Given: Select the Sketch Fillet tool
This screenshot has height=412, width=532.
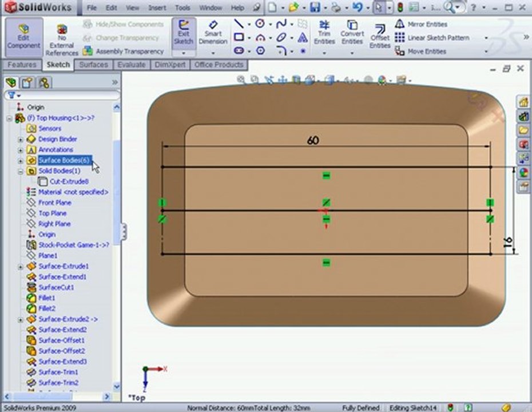Looking at the screenshot, I should click(281, 51).
